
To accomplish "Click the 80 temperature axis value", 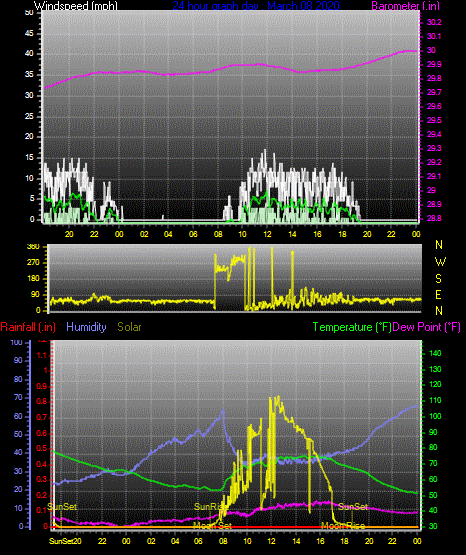I will (x=433, y=447).
